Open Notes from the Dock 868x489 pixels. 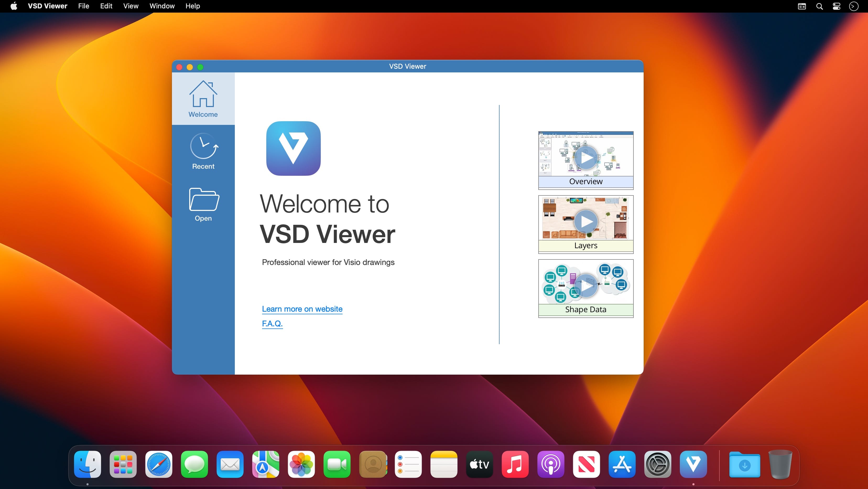[x=444, y=464]
